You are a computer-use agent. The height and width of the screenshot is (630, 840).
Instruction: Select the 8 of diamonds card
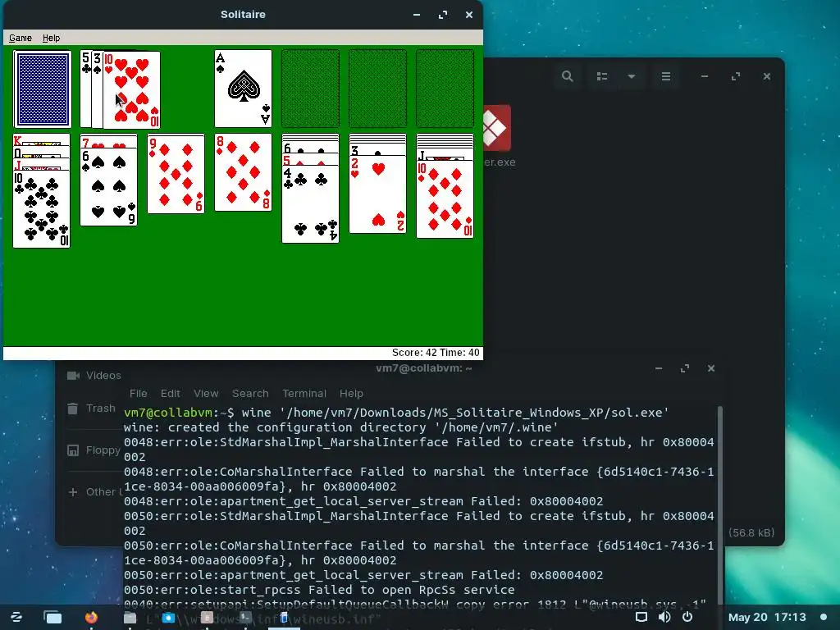(243, 172)
